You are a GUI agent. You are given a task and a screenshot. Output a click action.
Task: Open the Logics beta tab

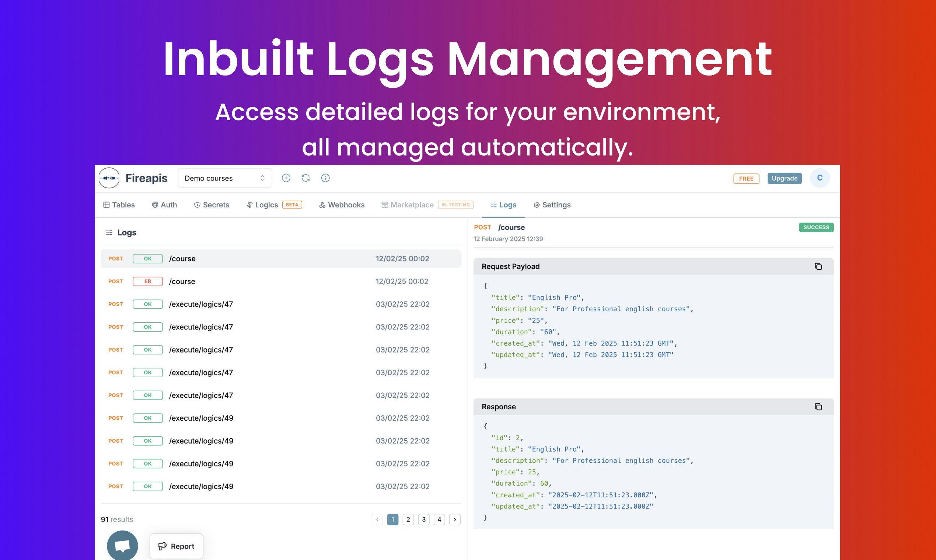tap(266, 205)
